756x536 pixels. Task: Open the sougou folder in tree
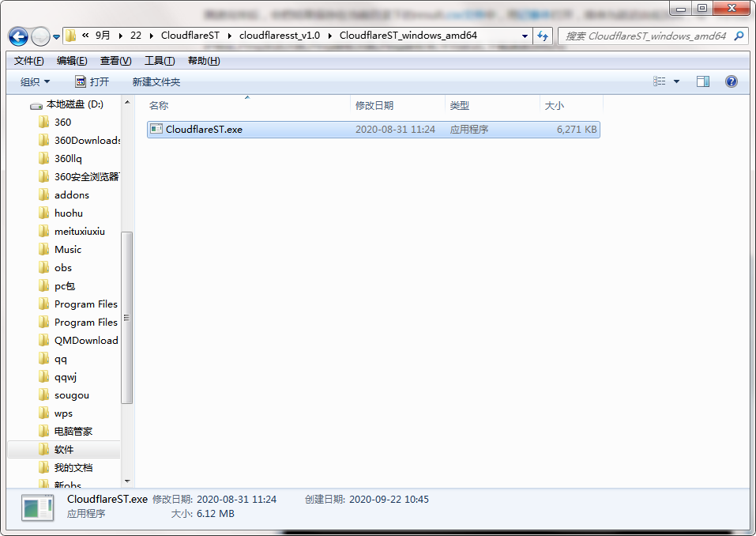(x=64, y=395)
